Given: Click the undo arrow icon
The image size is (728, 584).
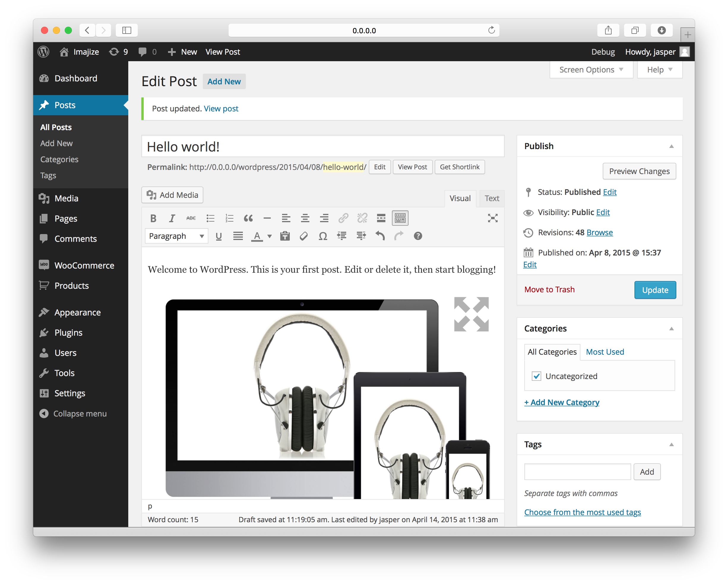Looking at the screenshot, I should 380,236.
